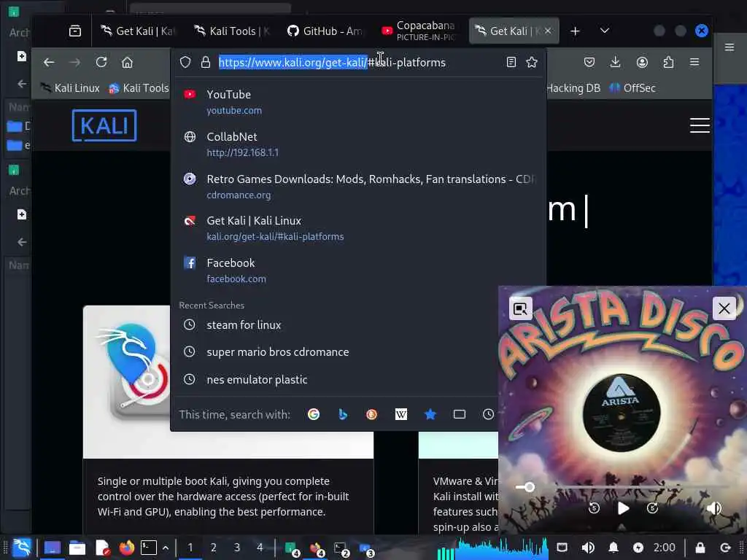Switch to the GitHub tab

pyautogui.click(x=325, y=31)
